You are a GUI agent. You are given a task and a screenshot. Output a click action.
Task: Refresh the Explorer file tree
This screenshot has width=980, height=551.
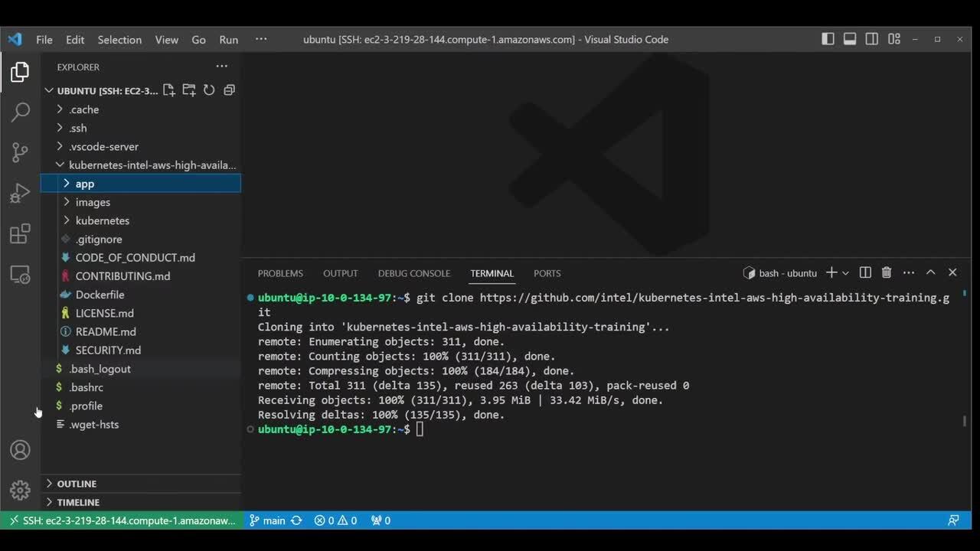point(209,90)
